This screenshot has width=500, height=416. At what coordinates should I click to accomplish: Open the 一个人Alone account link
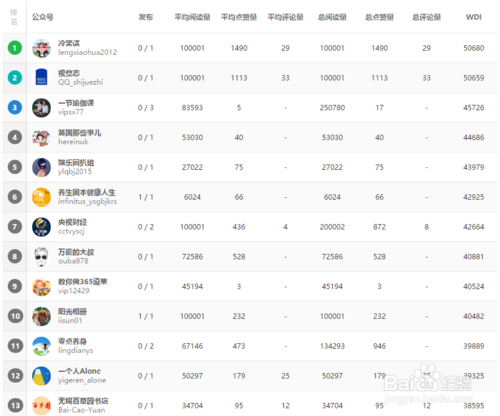tap(79, 371)
